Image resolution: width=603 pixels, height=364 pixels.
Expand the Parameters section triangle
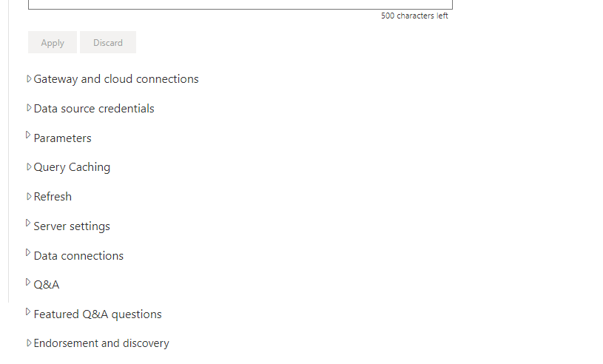(x=28, y=135)
